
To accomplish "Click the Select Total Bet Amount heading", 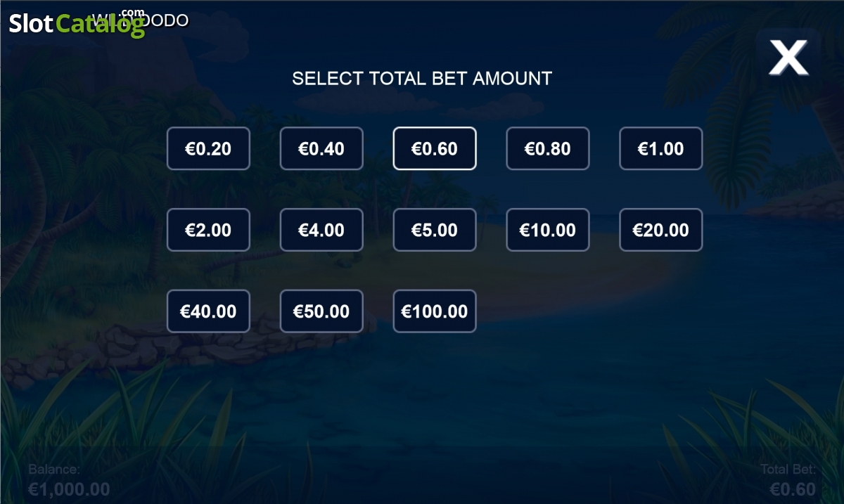I will (x=422, y=78).
